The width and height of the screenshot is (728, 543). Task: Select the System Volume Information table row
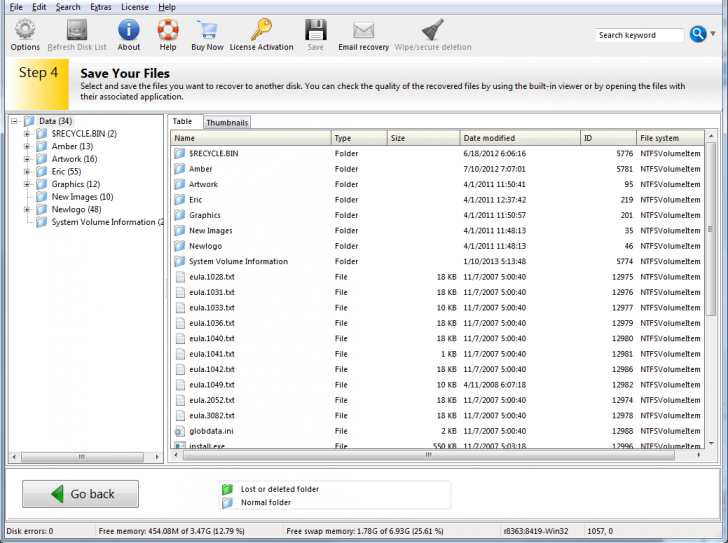click(437, 261)
